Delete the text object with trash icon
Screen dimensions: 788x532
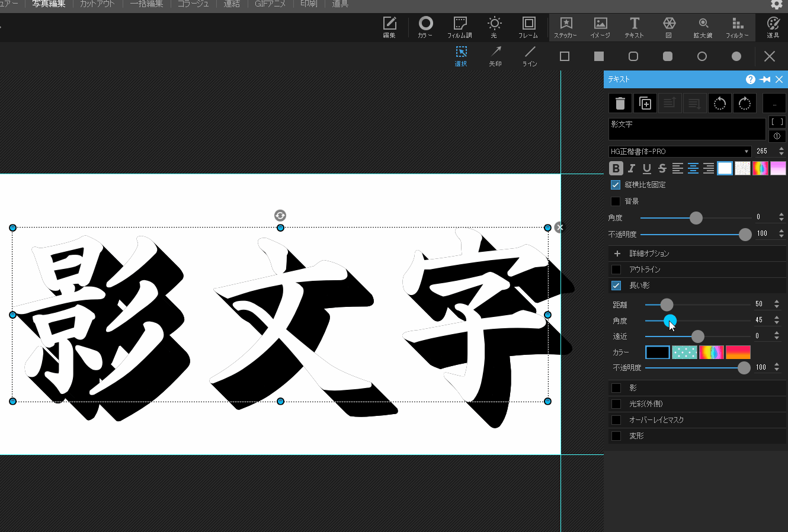tap(620, 103)
